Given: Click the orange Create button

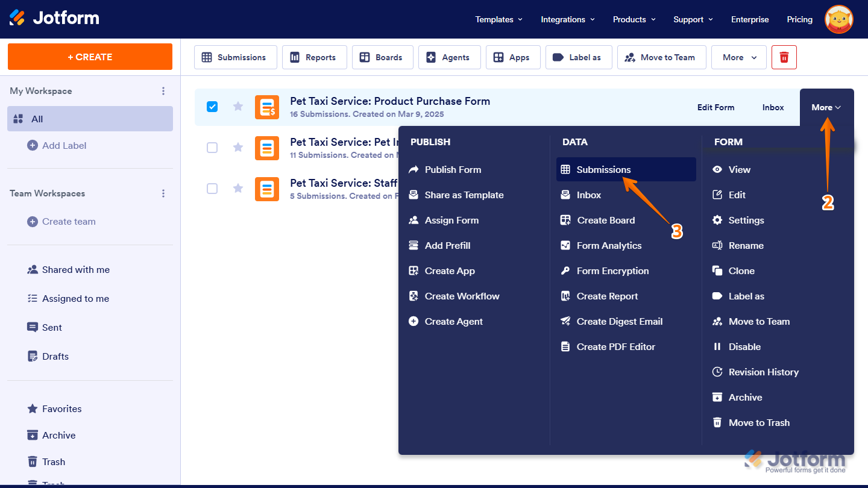Looking at the screenshot, I should (x=90, y=57).
